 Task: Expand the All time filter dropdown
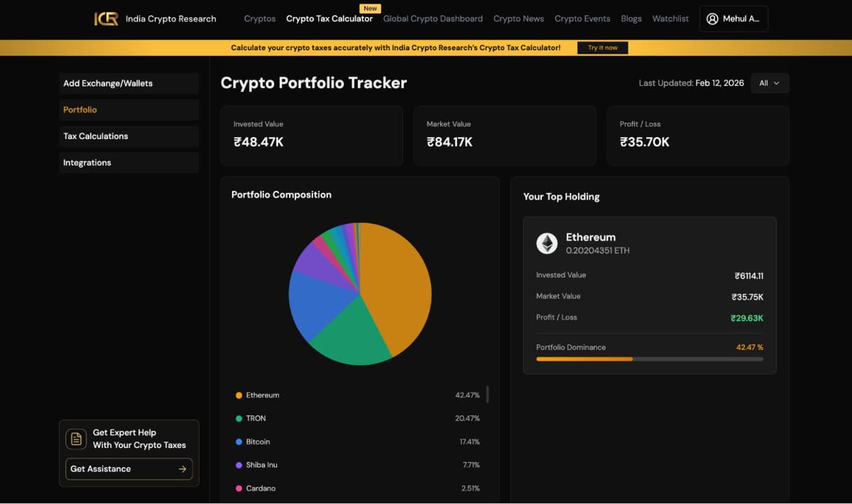pyautogui.click(x=770, y=83)
